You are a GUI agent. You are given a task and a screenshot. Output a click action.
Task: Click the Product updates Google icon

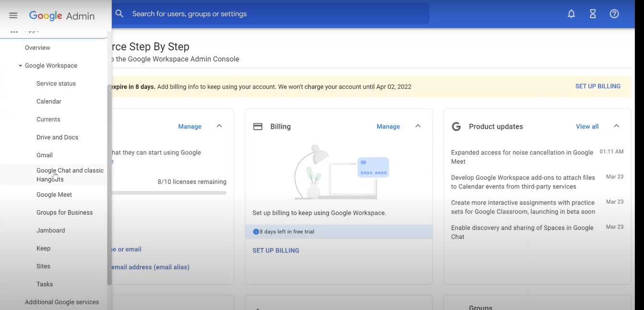456,126
